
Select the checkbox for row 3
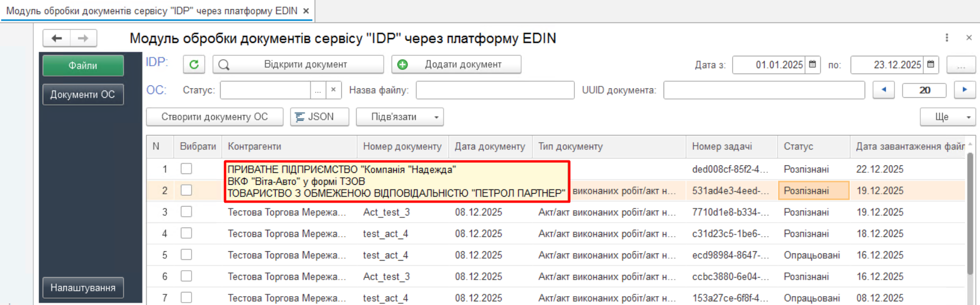186,211
